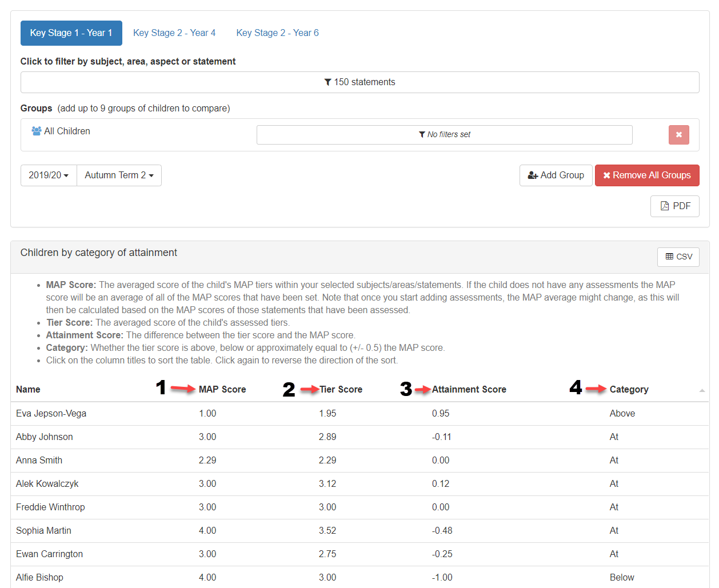Image resolution: width=719 pixels, height=588 pixels.
Task: Sort the table by MAP Score
Action: tap(222, 389)
